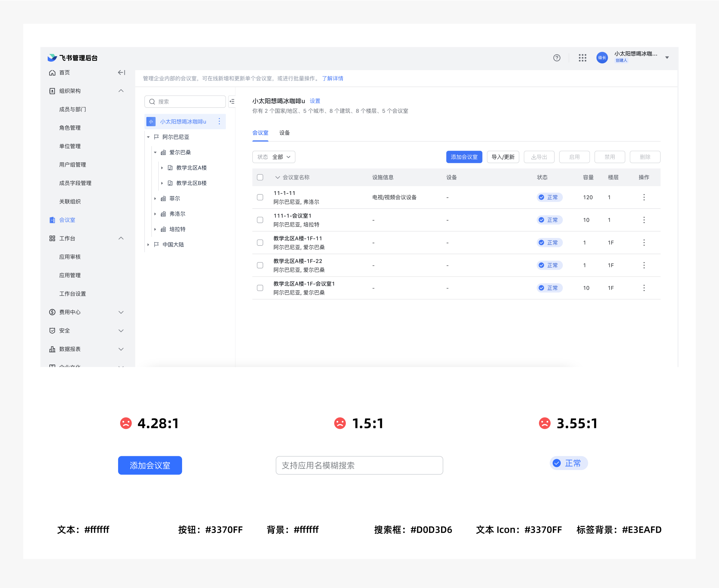Click the 了解详情 link
This screenshot has width=719, height=588.
[x=332, y=78]
